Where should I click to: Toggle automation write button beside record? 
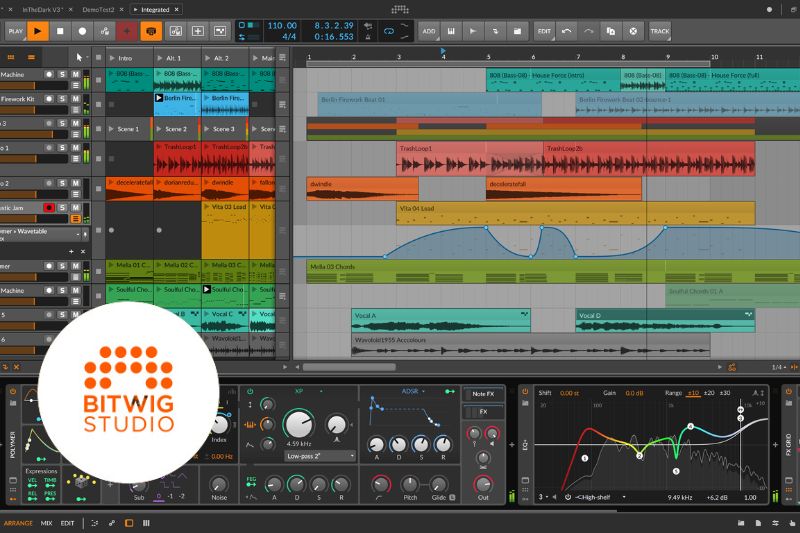tap(105, 31)
